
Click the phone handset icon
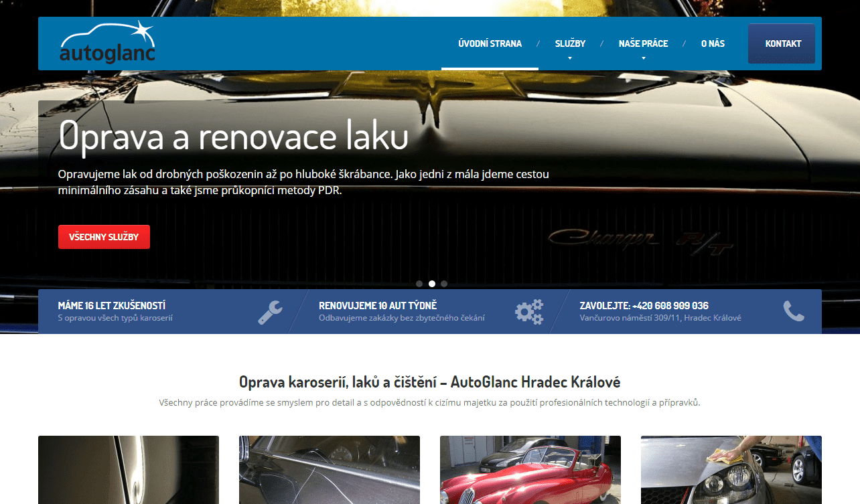coord(794,311)
